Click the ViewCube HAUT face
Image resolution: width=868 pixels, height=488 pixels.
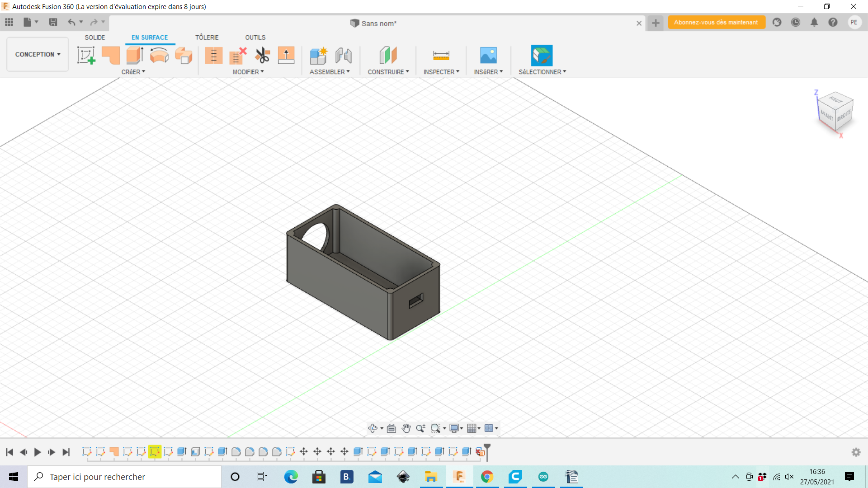(836, 100)
